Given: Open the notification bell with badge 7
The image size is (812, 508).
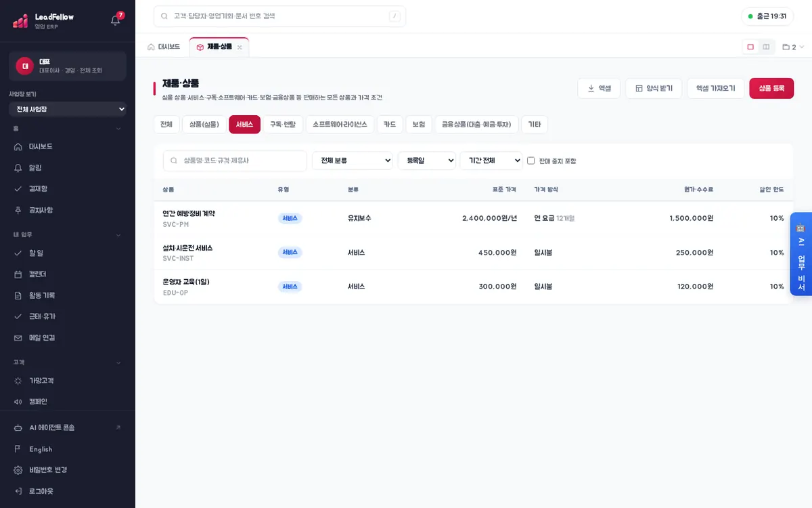Looking at the screenshot, I should (116, 20).
